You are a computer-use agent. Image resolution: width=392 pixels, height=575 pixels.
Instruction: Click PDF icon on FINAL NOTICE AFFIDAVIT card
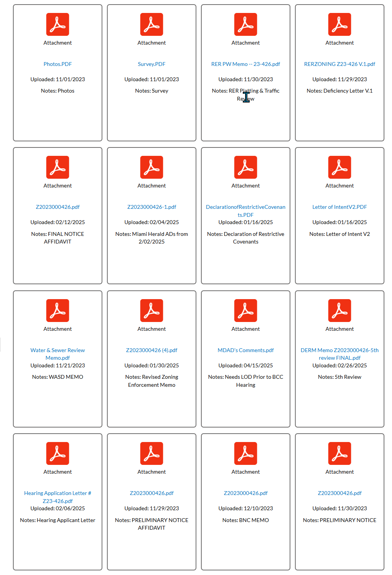[x=57, y=167]
